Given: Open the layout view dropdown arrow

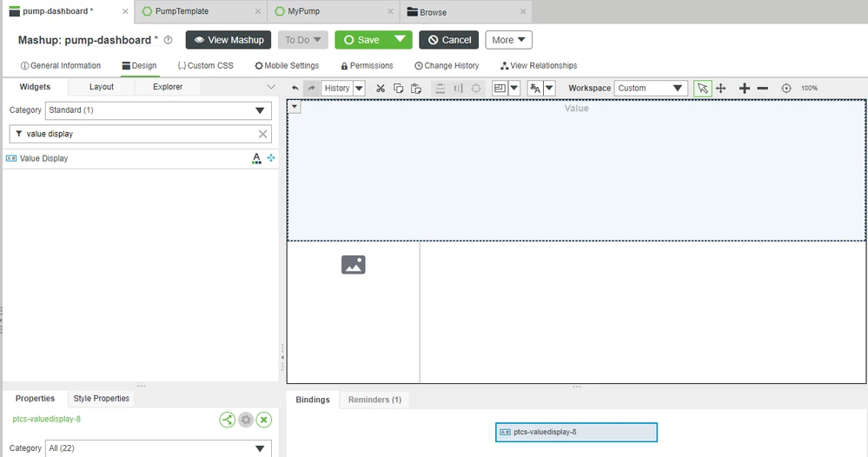Looking at the screenshot, I should coord(514,88).
